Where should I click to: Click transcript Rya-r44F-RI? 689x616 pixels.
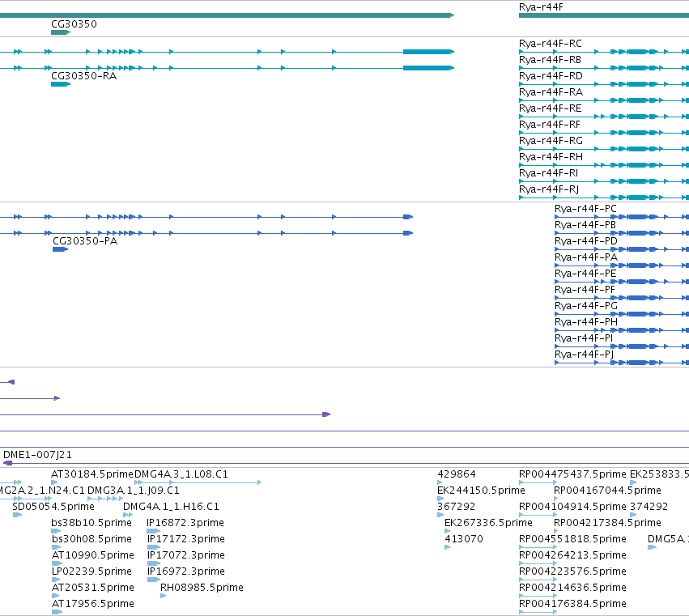pyautogui.click(x=548, y=173)
